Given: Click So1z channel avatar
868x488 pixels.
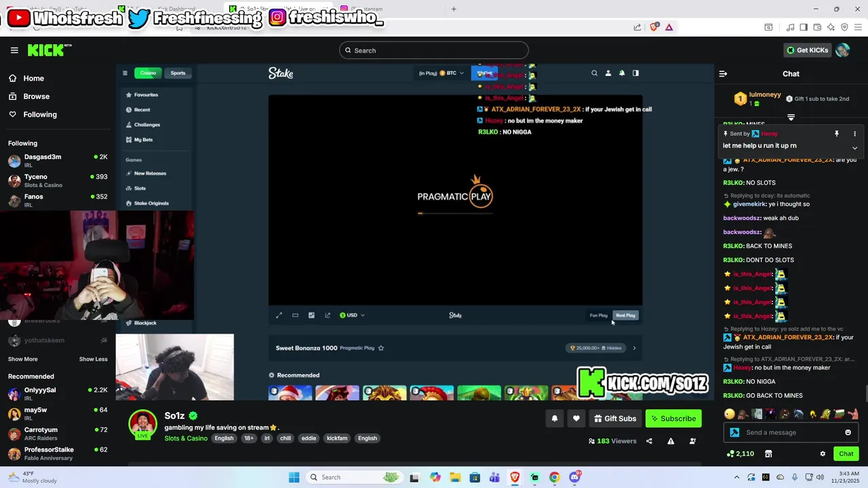Looking at the screenshot, I should click(x=142, y=425).
